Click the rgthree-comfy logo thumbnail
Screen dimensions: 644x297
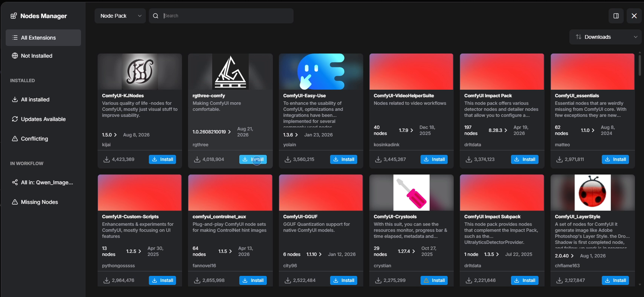click(230, 72)
